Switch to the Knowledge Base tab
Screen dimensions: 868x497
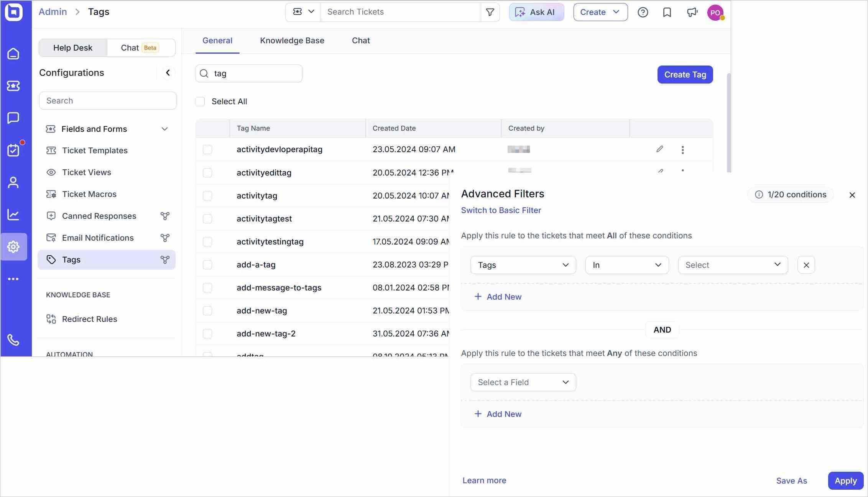(x=292, y=41)
